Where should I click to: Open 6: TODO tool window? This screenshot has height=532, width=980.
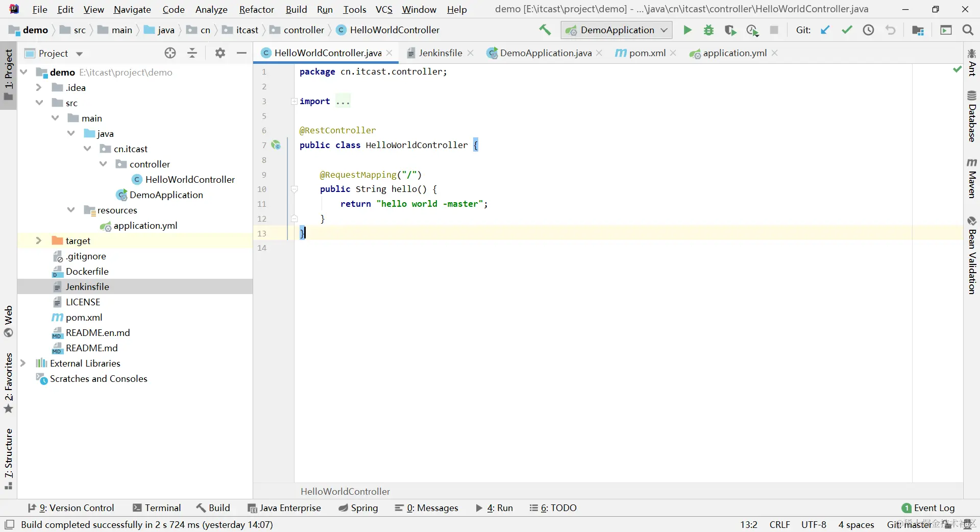(553, 508)
